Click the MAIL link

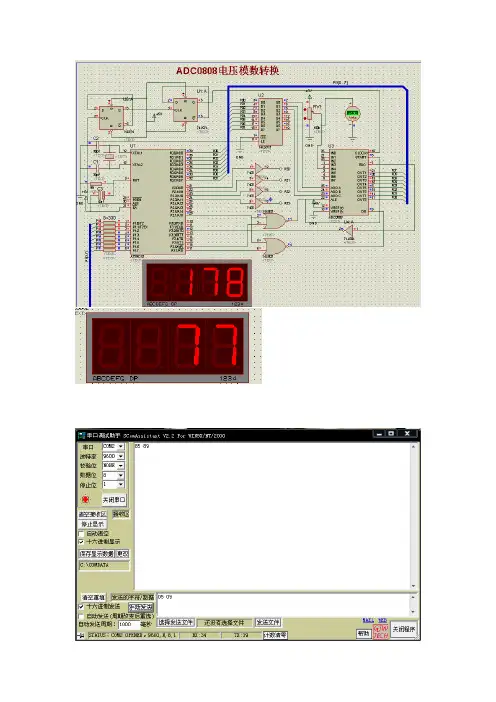coord(368,620)
